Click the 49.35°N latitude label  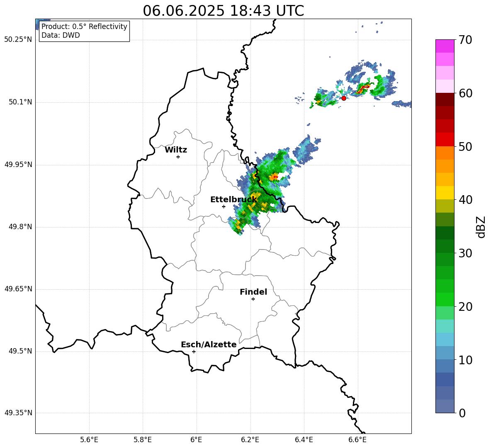click(x=18, y=413)
